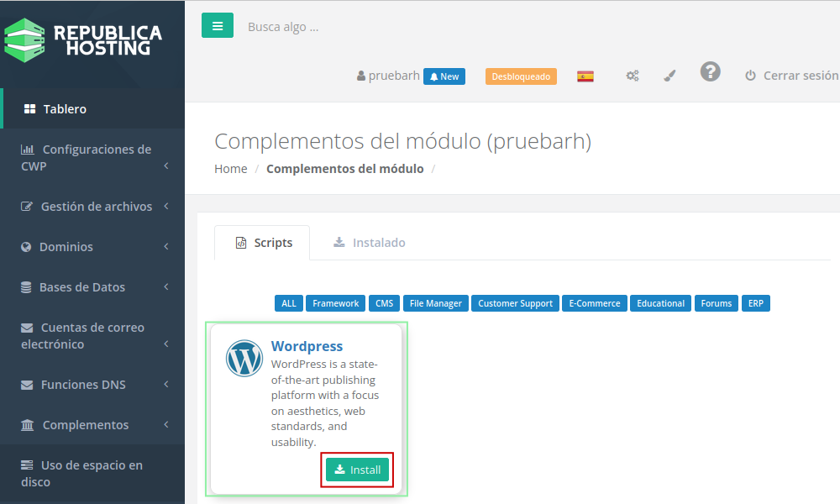Click the Desbloqueado status badge
840x504 pixels.
pyautogui.click(x=521, y=76)
